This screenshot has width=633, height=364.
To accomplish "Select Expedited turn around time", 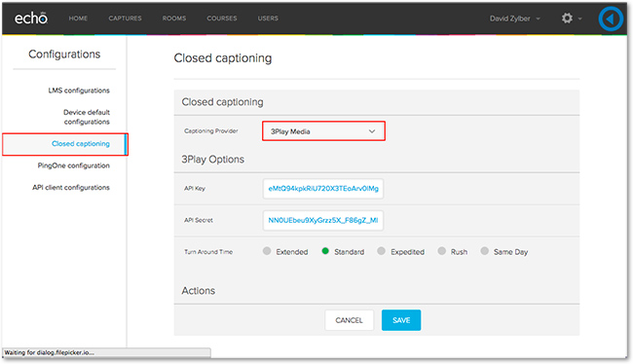I will [x=381, y=251].
